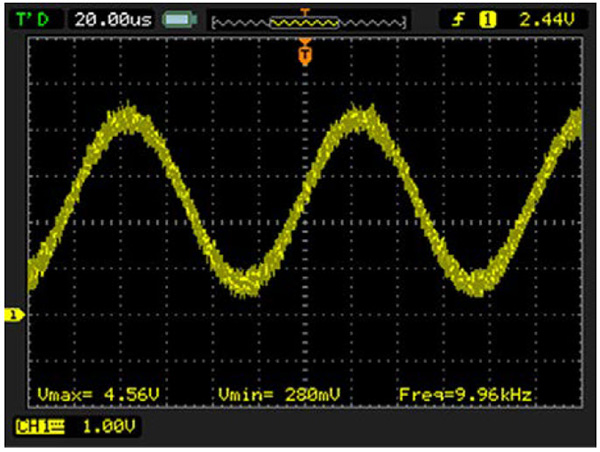This screenshot has width=600, height=452.
Task: Click the orange trigger position T marker
Action: click(305, 52)
